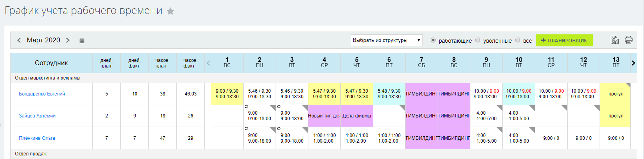Click yellow прогул cell for Зайцев Артемий
Image resolution: width=644 pixels, height=159 pixels.
(x=615, y=116)
